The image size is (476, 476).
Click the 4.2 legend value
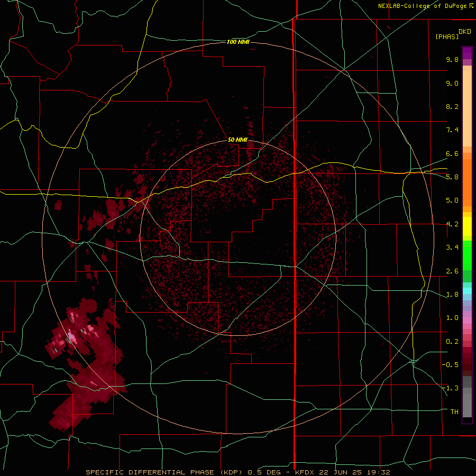point(452,224)
